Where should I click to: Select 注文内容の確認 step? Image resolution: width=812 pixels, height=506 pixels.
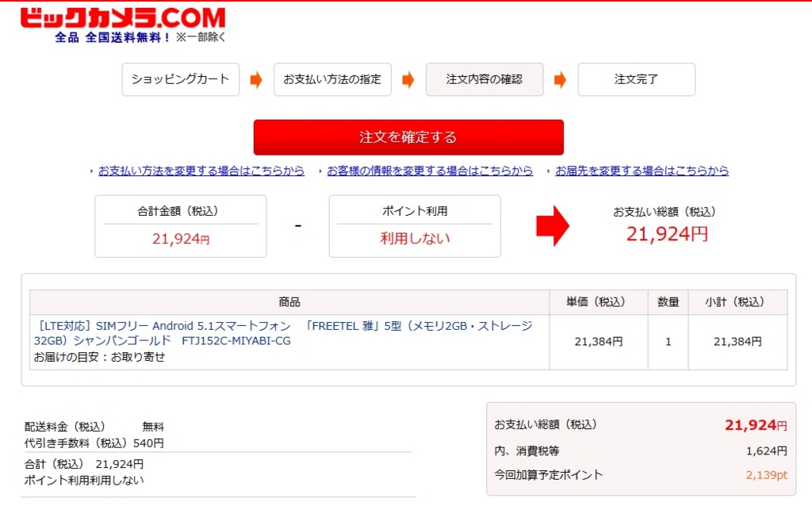485,79
